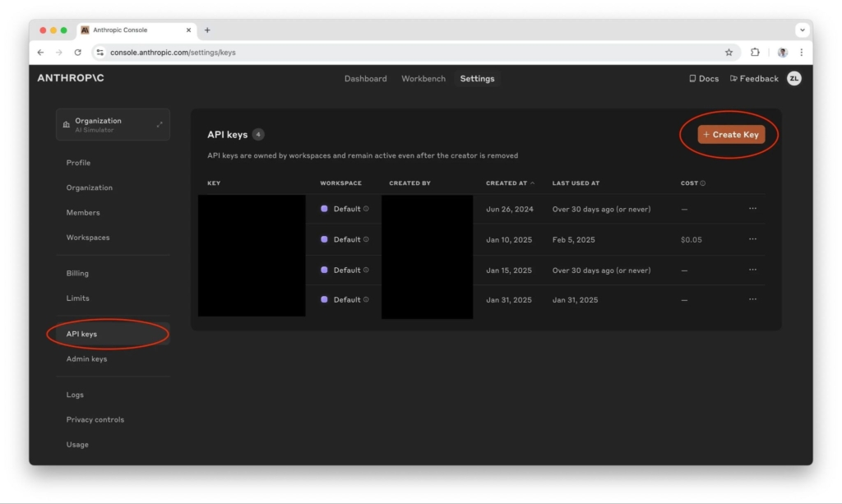
Task: Open Chrome profile avatar in toolbar
Action: (783, 53)
